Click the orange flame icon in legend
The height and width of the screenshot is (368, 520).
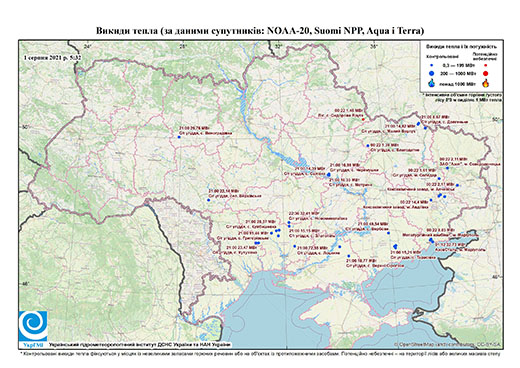click(x=485, y=83)
